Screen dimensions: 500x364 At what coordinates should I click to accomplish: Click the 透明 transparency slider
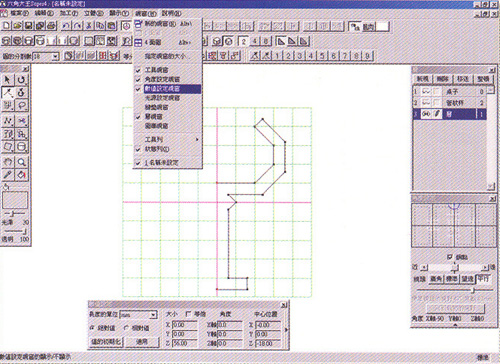(x=15, y=231)
